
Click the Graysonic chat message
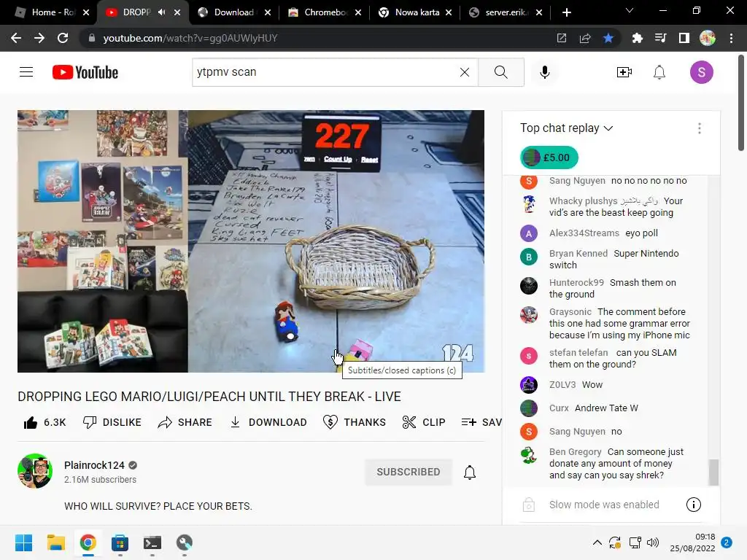[619, 323]
